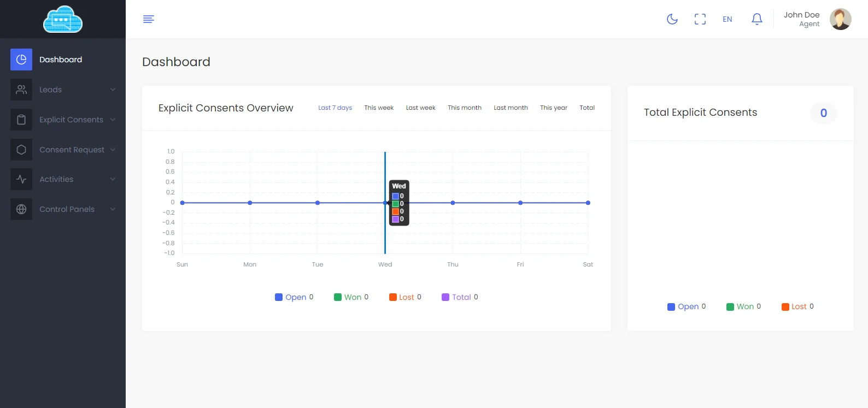Enter fullscreen using the expand icon
Viewport: 868px width, 408px height.
point(700,19)
